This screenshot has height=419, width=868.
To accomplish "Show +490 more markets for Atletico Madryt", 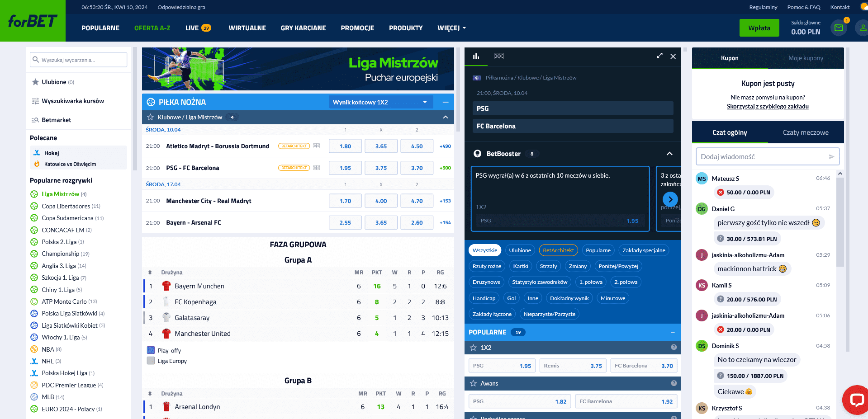I will 445,146.
